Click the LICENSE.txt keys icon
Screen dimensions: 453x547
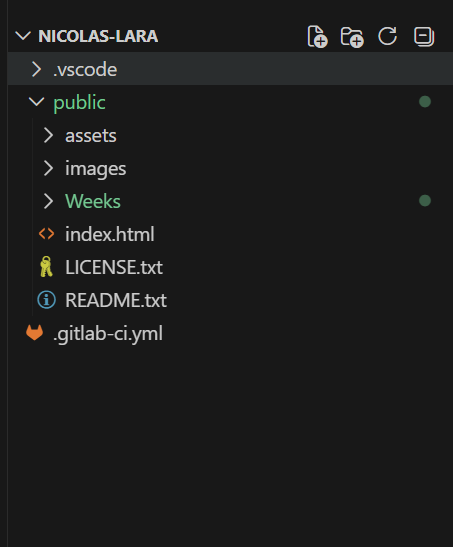tap(46, 267)
